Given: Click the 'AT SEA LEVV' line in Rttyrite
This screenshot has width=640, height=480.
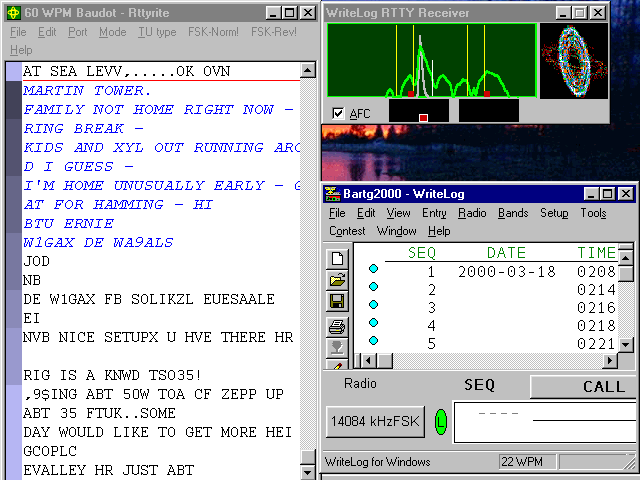Looking at the screenshot, I should (127, 71).
